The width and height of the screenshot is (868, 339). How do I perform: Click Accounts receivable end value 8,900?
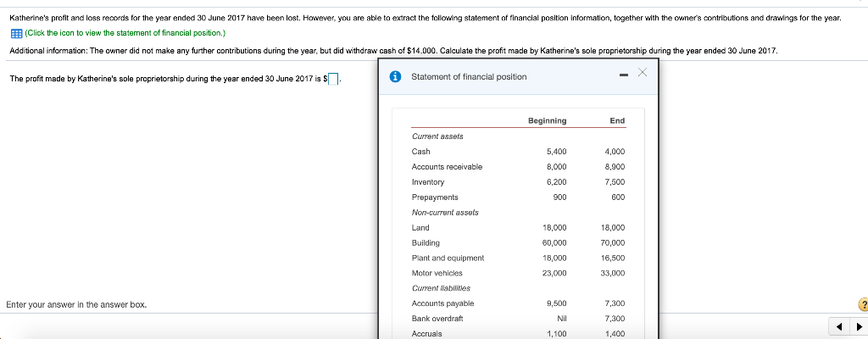pos(615,167)
